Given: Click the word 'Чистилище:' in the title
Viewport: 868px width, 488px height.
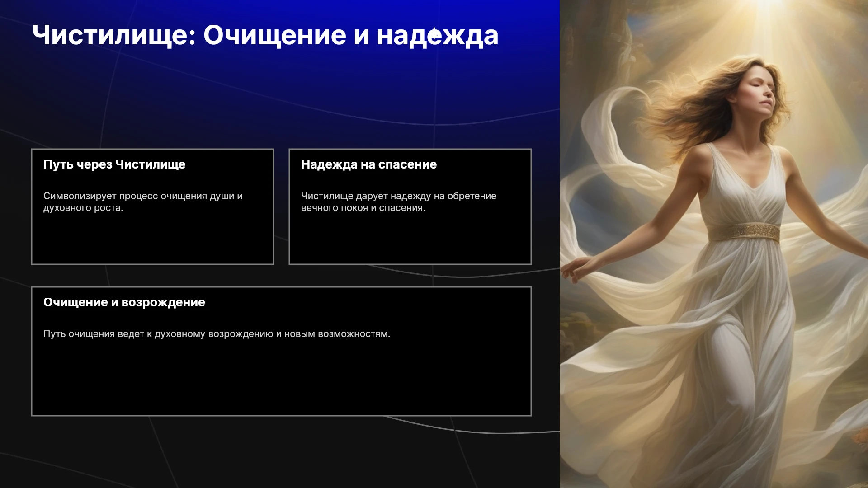Looking at the screenshot, I should pos(114,35).
